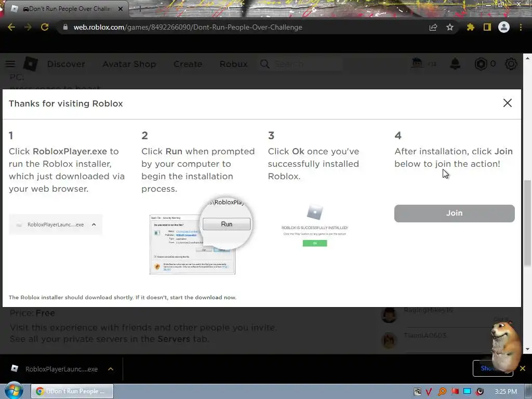The height and width of the screenshot is (399, 532).
Task: Click the browser forward arrow
Action: point(28,27)
